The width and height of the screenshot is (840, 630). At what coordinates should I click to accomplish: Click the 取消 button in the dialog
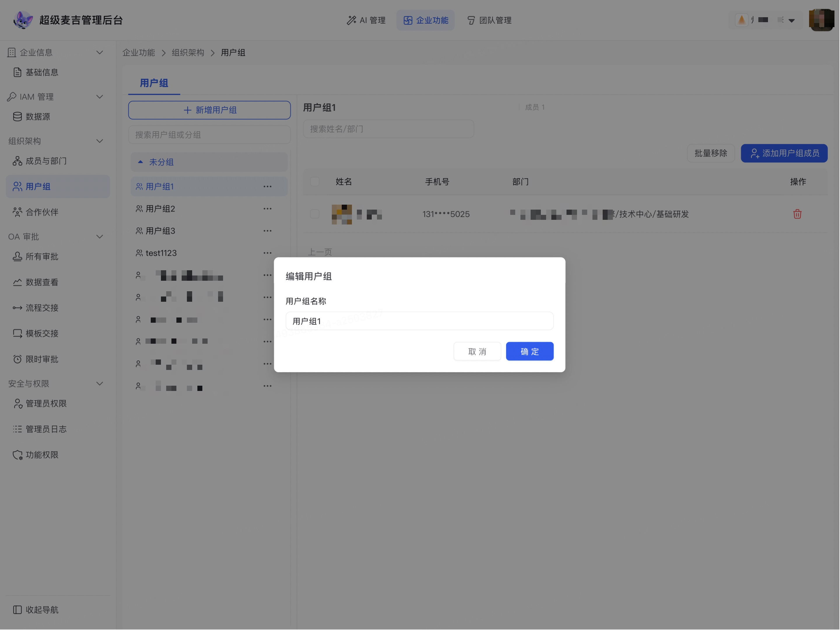point(477,351)
